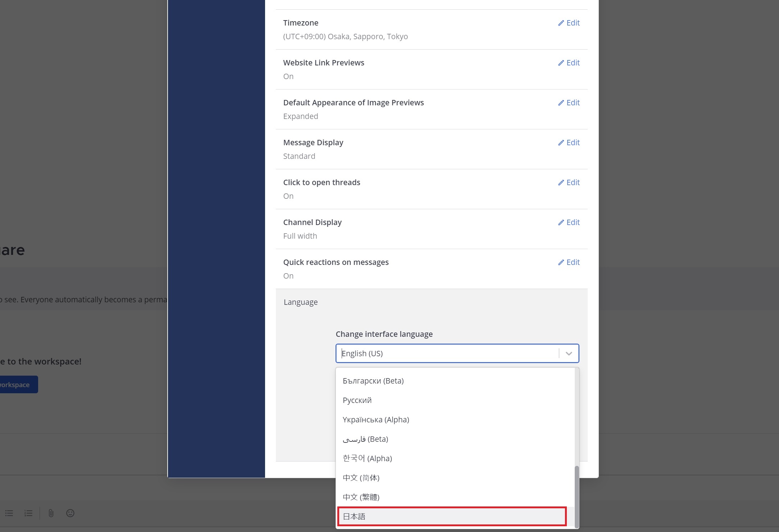Click the paperclip attachment icon

pos(51,513)
